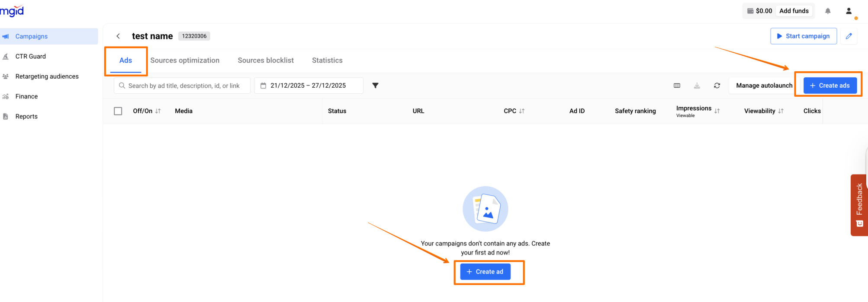Open the date range picker
This screenshot has width=868, height=302.
[x=309, y=86]
